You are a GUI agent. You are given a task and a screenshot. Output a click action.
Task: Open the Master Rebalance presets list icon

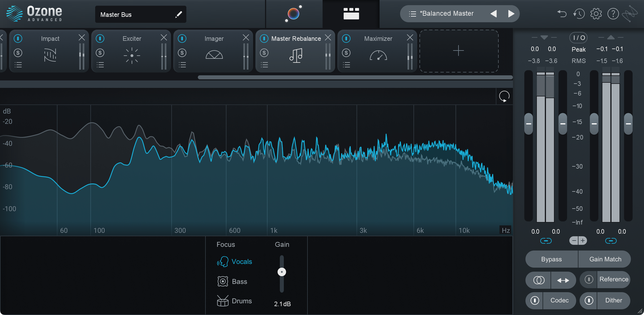click(264, 65)
